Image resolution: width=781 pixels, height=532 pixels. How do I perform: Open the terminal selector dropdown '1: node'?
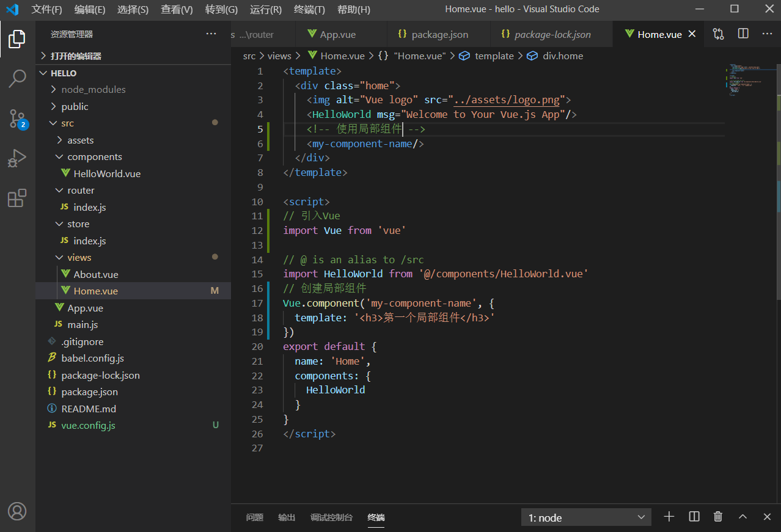pyautogui.click(x=586, y=517)
